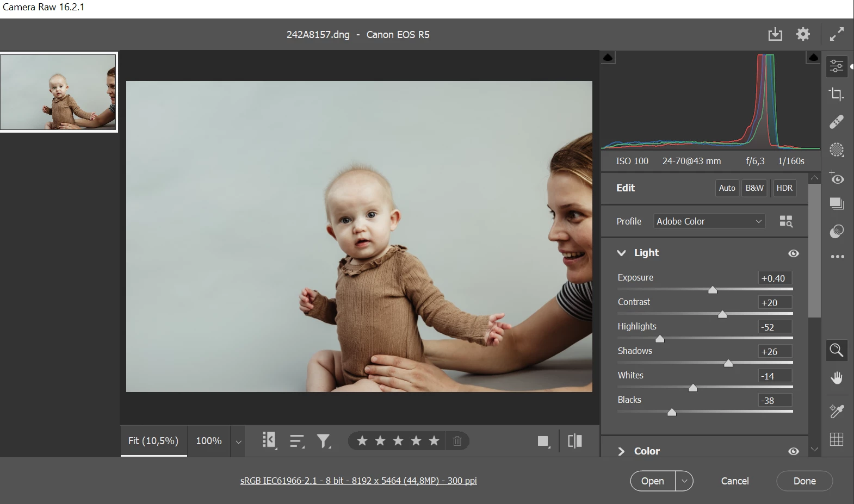This screenshot has height=504, width=854.
Task: Collapse the Light panel section
Action: 622,253
